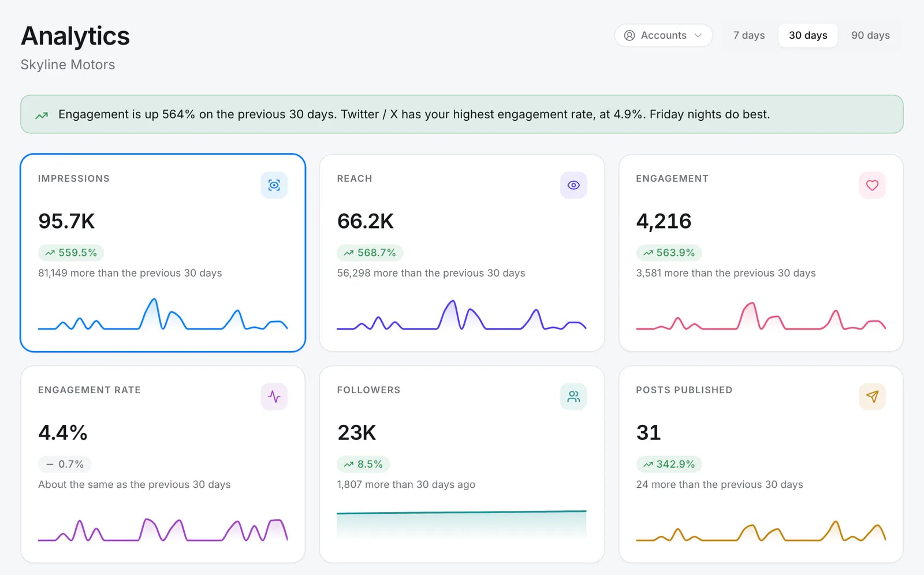The image size is (924, 575).
Task: Click the 342.9% posts change badge
Action: [669, 464]
